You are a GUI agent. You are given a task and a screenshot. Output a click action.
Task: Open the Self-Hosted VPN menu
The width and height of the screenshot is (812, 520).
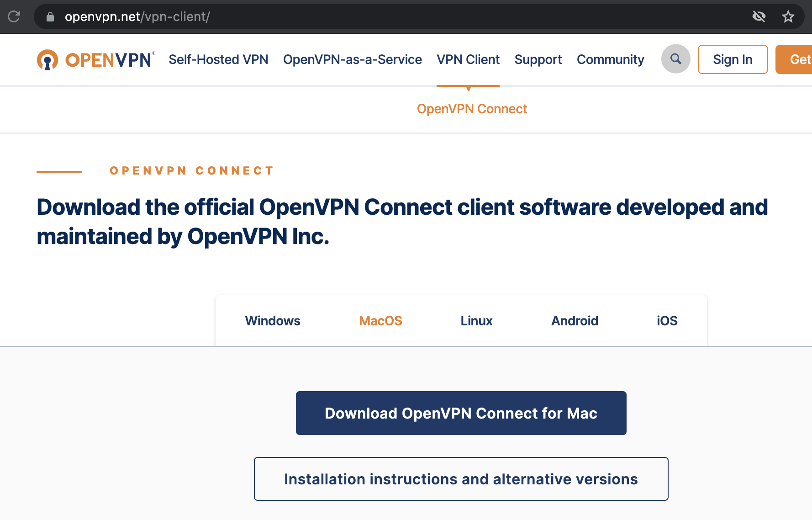point(218,59)
